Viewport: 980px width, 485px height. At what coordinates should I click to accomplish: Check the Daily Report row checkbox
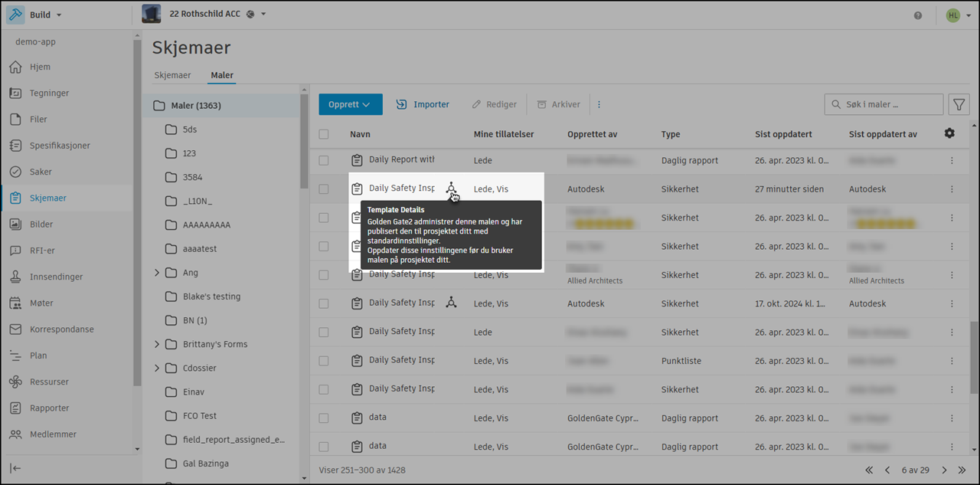coord(324,160)
